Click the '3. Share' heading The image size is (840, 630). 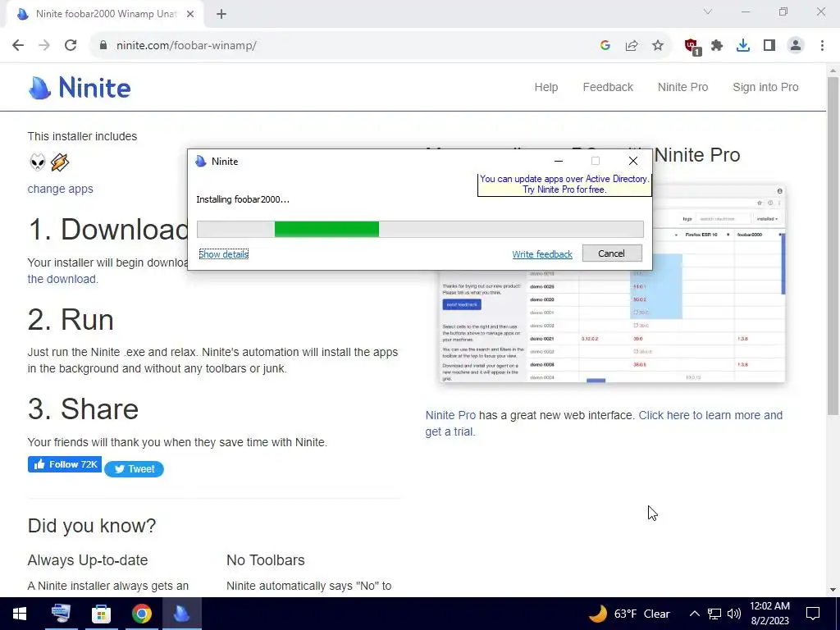coord(83,409)
